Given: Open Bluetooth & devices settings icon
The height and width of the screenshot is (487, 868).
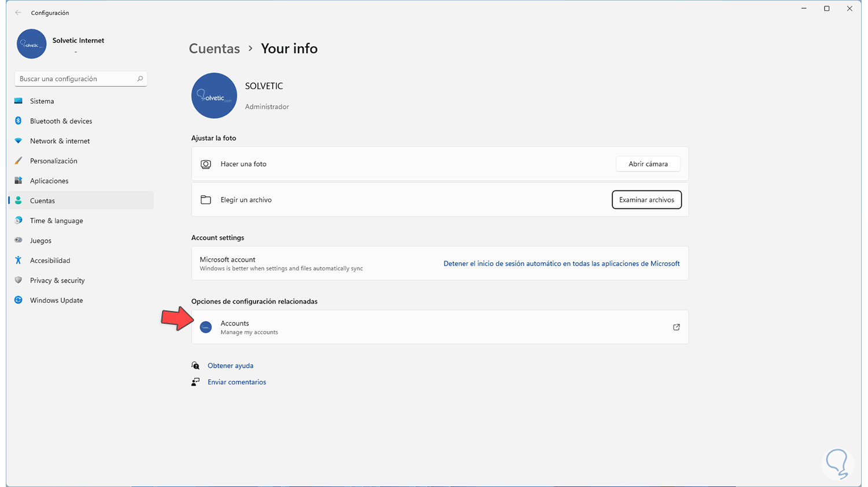Looking at the screenshot, I should tap(19, 121).
